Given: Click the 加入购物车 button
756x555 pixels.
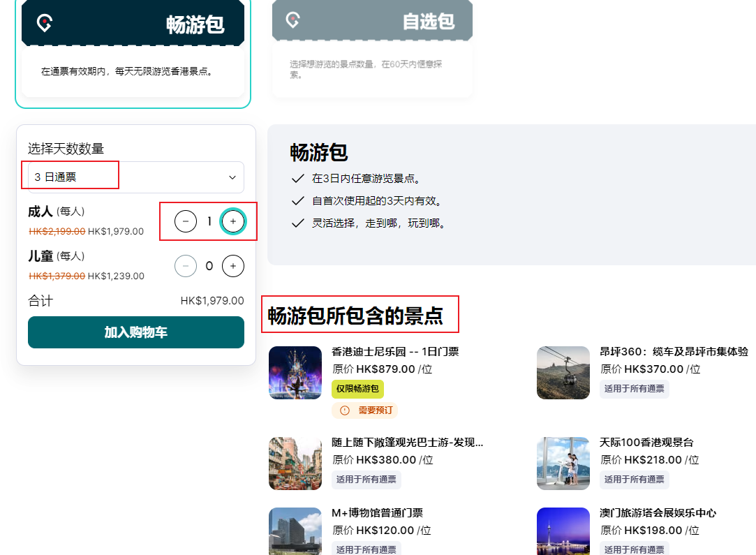Looking at the screenshot, I should coord(136,332).
